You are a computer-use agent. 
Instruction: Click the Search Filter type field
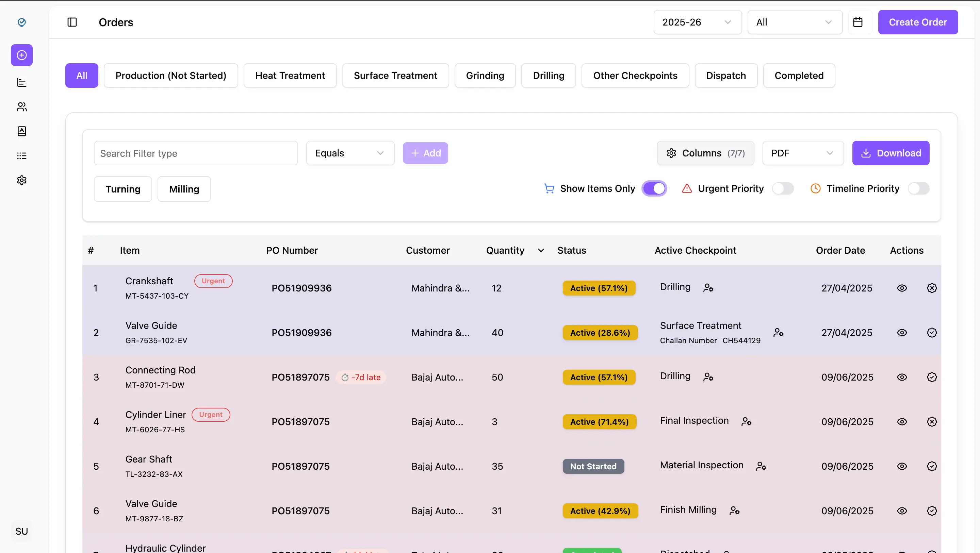(196, 153)
